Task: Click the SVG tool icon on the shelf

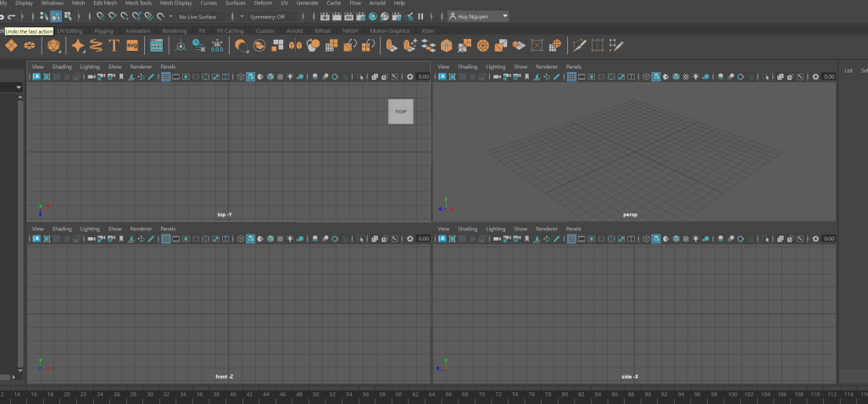Action: (x=132, y=46)
